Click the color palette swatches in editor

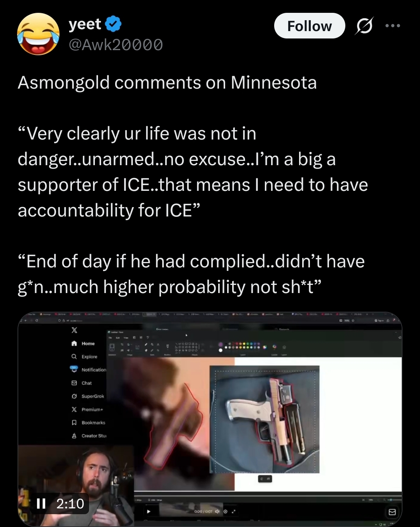pos(241,346)
